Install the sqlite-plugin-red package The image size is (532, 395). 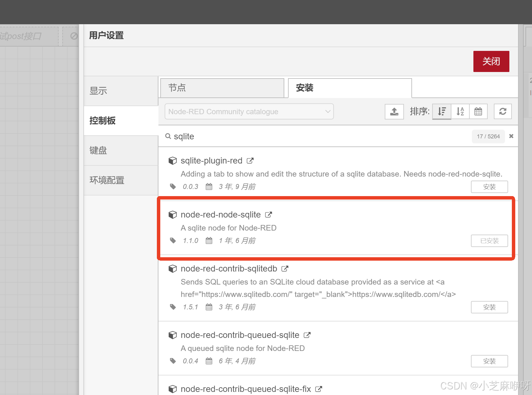(489, 186)
